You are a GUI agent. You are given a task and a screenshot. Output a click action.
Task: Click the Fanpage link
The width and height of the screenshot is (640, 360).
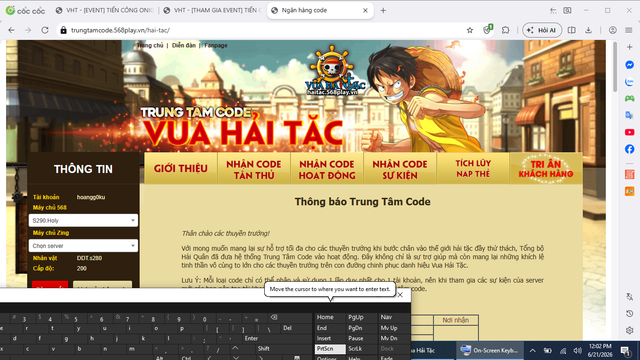click(x=216, y=45)
